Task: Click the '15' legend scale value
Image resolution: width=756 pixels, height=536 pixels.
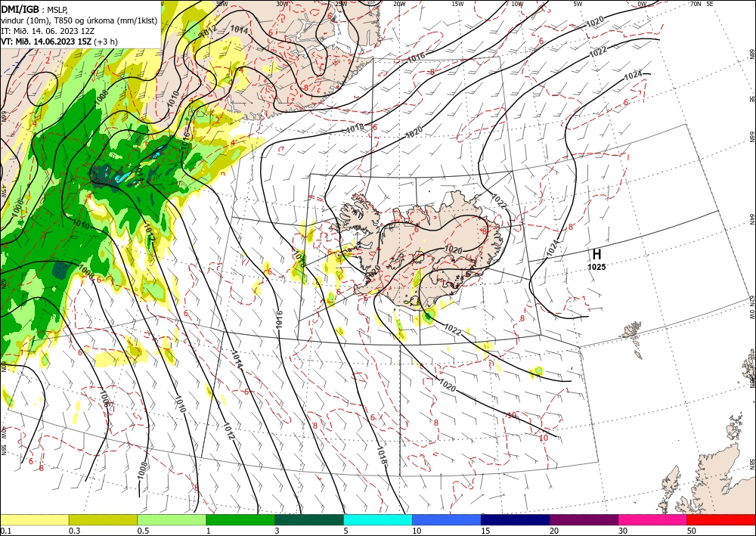Action: (x=485, y=531)
